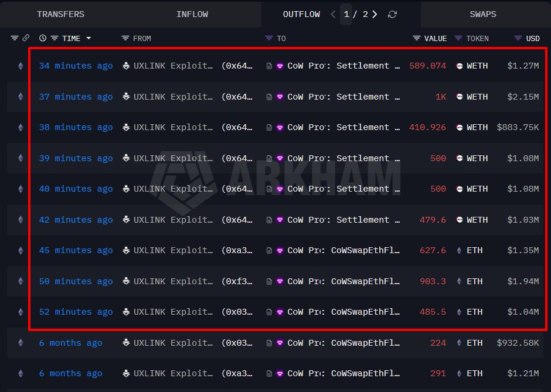Viewport: 551px width, 392px height.
Task: Click CoW Protocol logo in 39 minutes row
Action: (x=280, y=158)
